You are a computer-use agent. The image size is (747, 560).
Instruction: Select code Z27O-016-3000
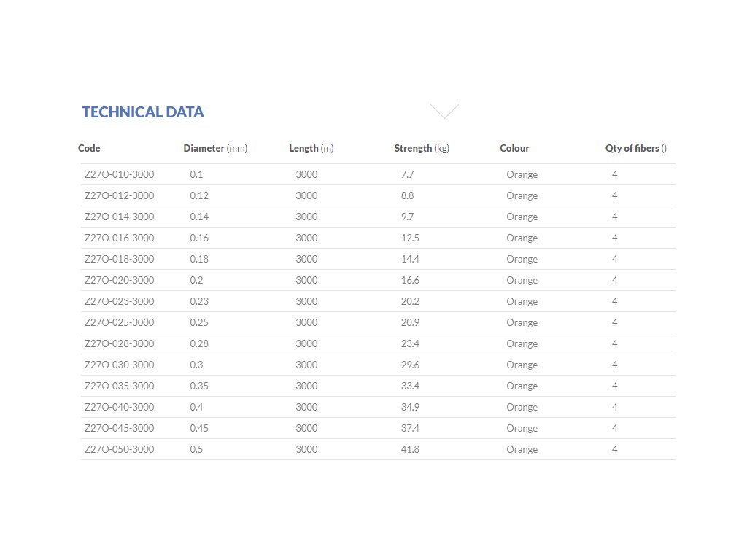click(x=120, y=238)
